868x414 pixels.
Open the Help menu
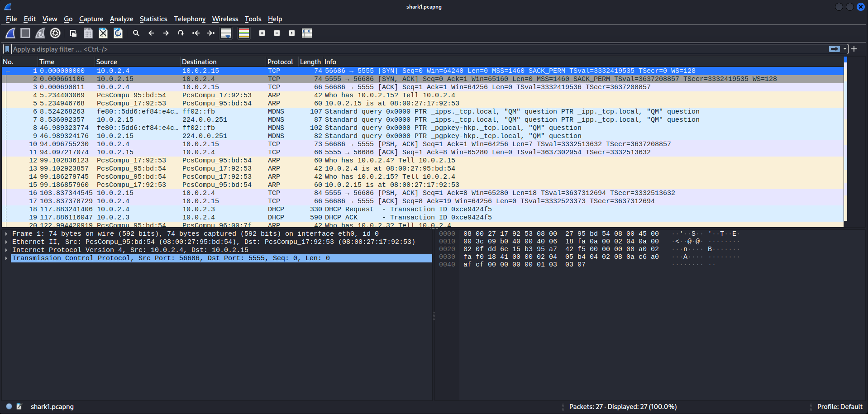[275, 19]
